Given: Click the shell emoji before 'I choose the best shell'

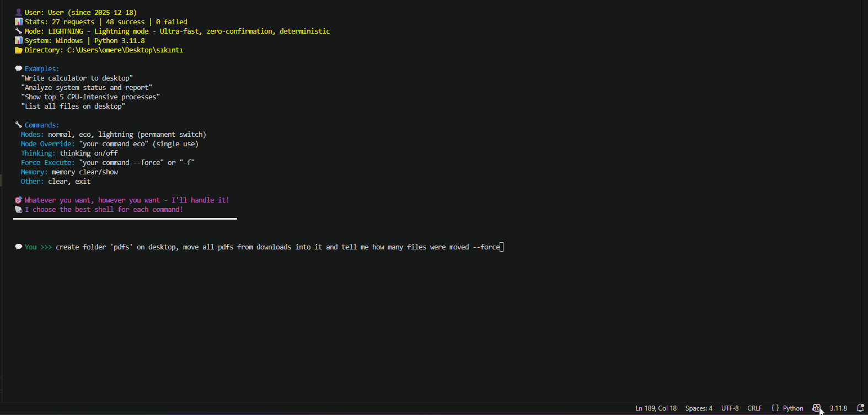Looking at the screenshot, I should click(x=19, y=210).
